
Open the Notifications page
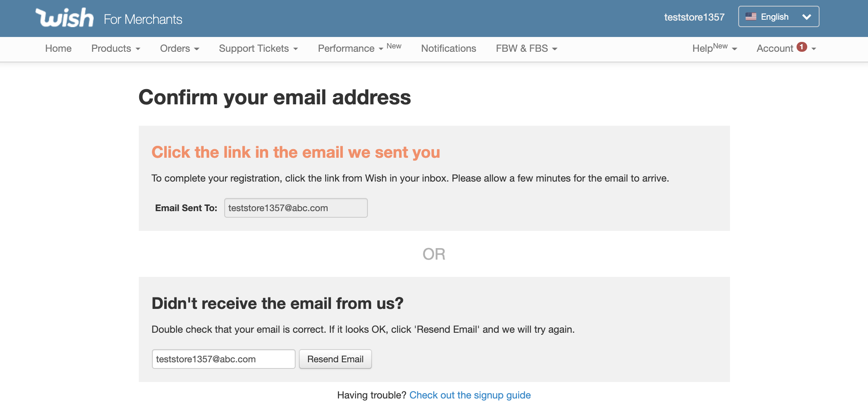click(449, 48)
